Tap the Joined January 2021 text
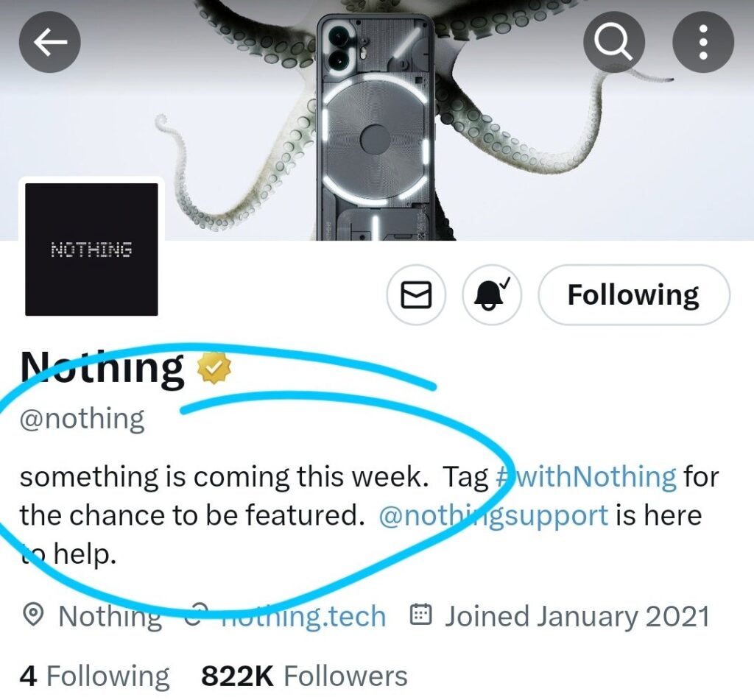 [x=577, y=616]
